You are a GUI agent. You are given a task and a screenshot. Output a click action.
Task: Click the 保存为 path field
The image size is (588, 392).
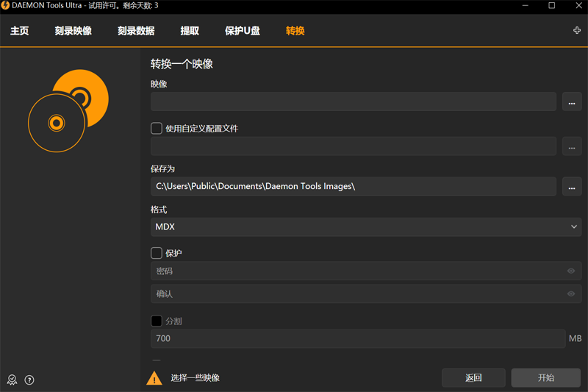click(x=354, y=186)
